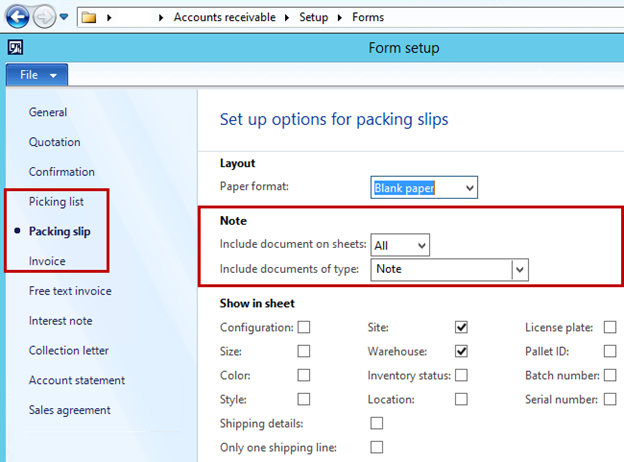Open the File menu
This screenshot has width=624, height=462.
click(37, 75)
